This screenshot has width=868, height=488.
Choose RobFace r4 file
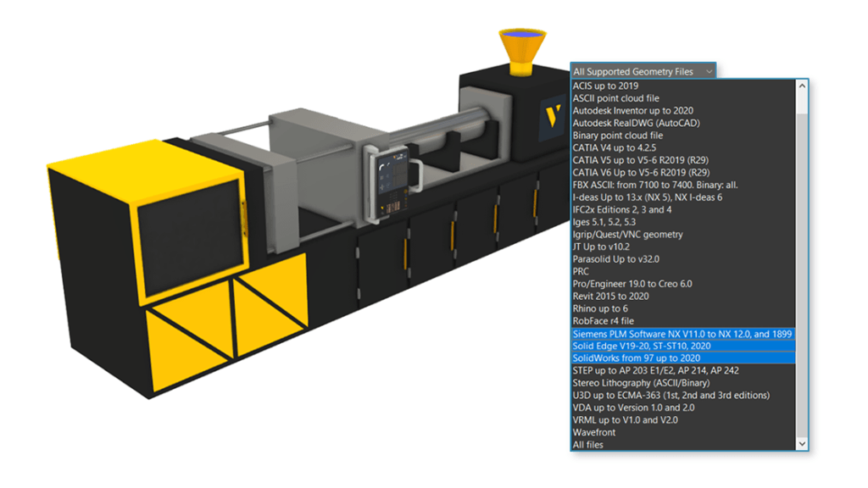684,320
